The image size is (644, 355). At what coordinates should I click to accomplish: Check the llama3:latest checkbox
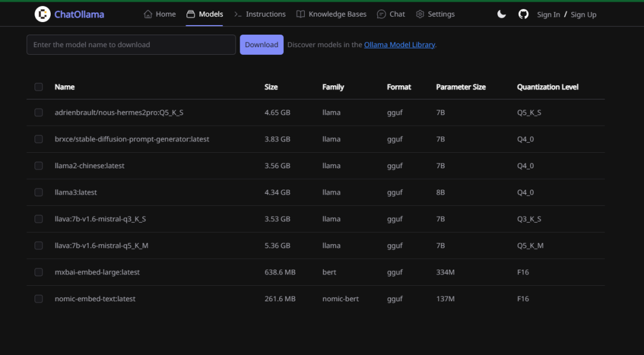[x=39, y=192]
